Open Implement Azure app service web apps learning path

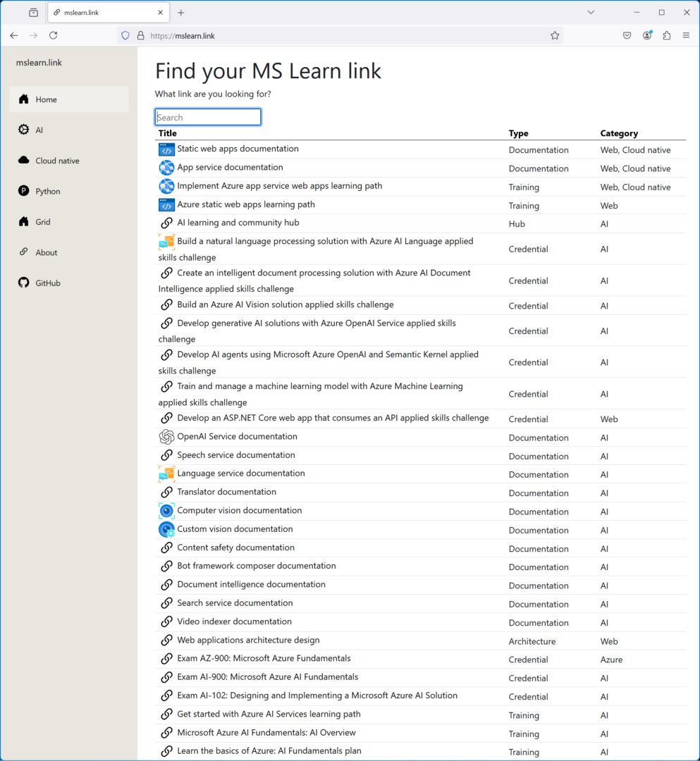point(280,186)
